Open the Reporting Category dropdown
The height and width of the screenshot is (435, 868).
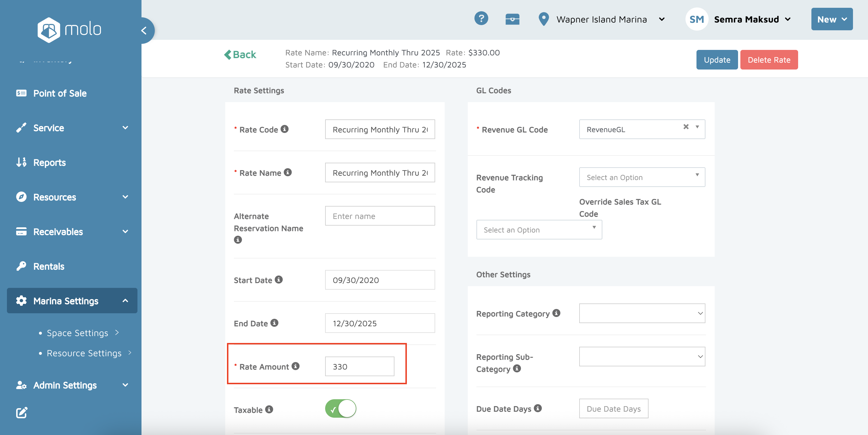[x=642, y=314]
